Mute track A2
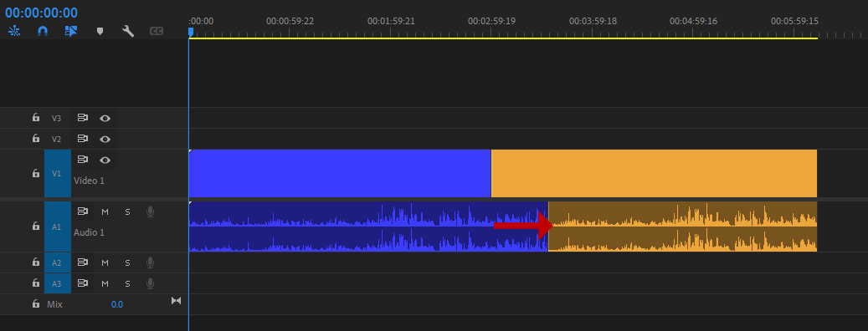 [105, 262]
